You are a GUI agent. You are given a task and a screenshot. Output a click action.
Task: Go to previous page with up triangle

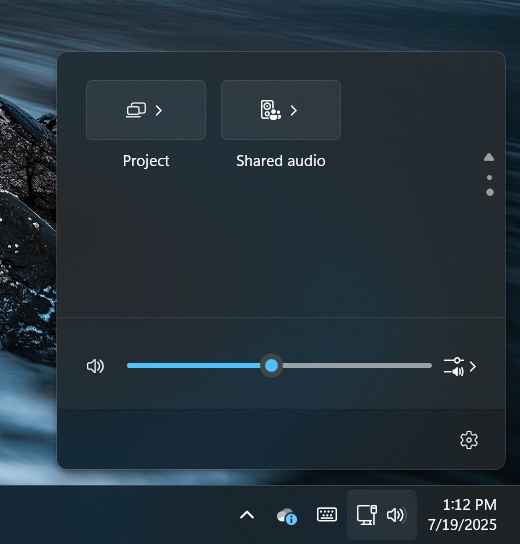pos(489,157)
